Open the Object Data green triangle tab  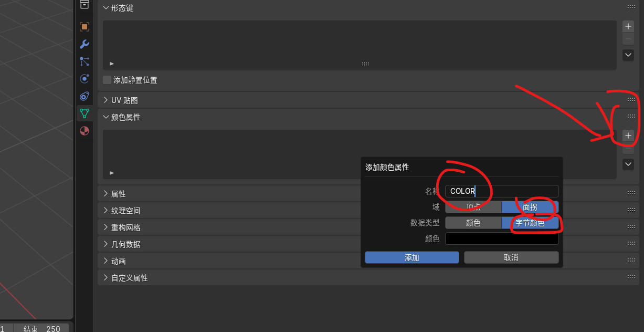coord(84,113)
